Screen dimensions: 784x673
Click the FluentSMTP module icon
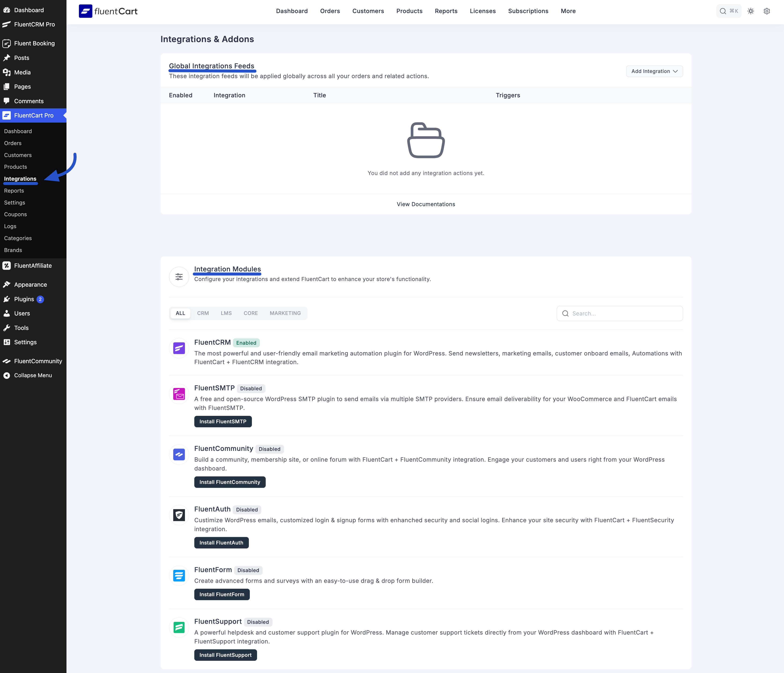click(x=179, y=394)
